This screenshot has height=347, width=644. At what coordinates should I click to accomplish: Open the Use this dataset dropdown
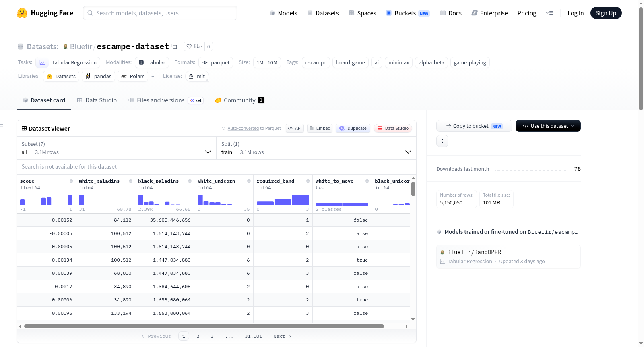pos(548,126)
